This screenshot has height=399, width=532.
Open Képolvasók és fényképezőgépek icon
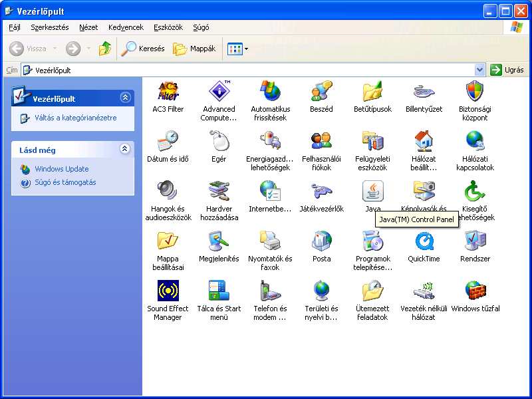(x=424, y=191)
